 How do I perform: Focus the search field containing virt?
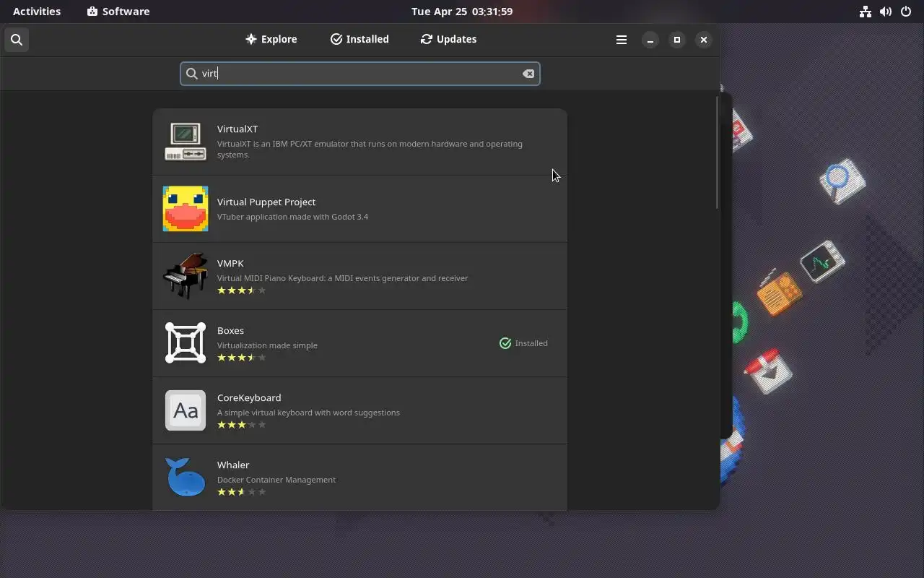tap(359, 74)
